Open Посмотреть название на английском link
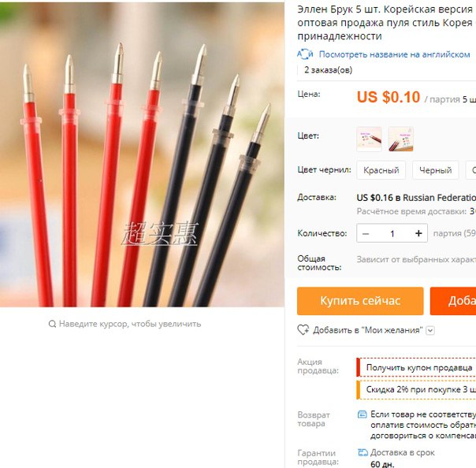Screen dimensions: 476x468 (394, 54)
